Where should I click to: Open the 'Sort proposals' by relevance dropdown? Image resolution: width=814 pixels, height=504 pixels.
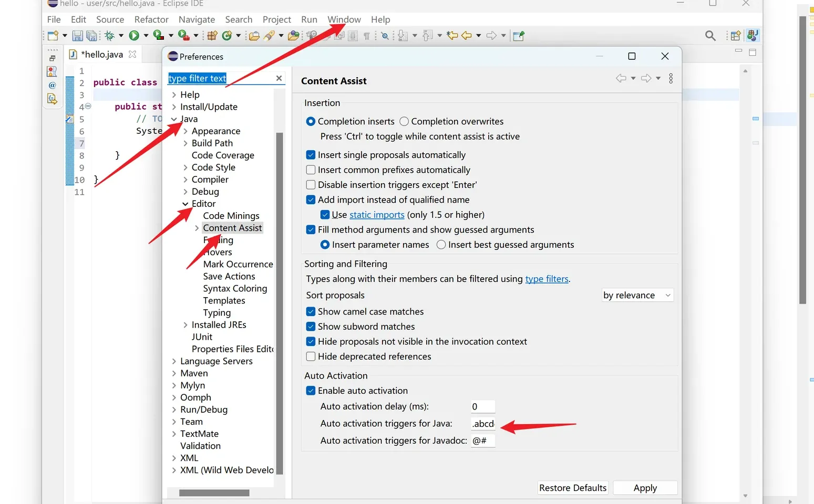[x=637, y=295]
